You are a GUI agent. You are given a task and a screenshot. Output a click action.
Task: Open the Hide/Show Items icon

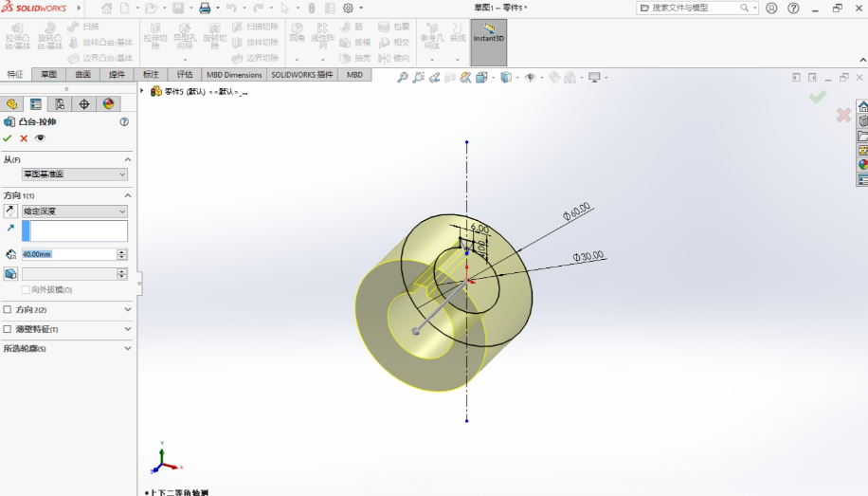(531, 78)
